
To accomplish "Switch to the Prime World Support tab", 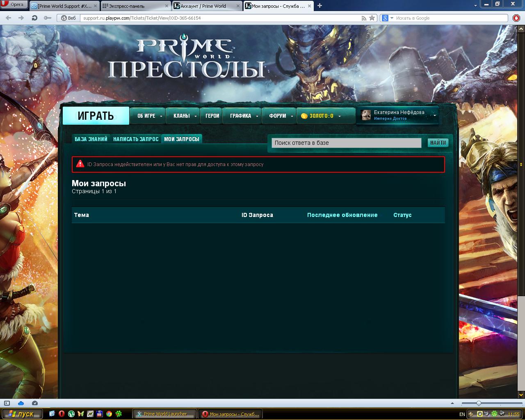I will [x=64, y=6].
